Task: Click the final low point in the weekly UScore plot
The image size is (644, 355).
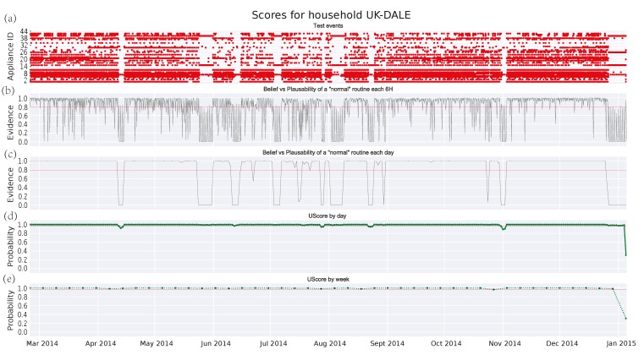Action: [x=625, y=318]
